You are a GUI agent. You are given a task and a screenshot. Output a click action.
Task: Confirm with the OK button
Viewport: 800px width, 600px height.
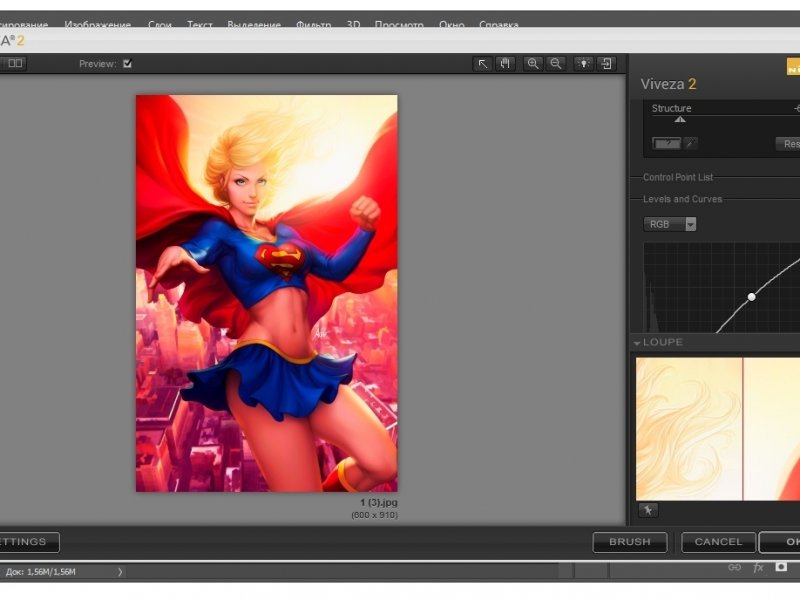(780, 542)
